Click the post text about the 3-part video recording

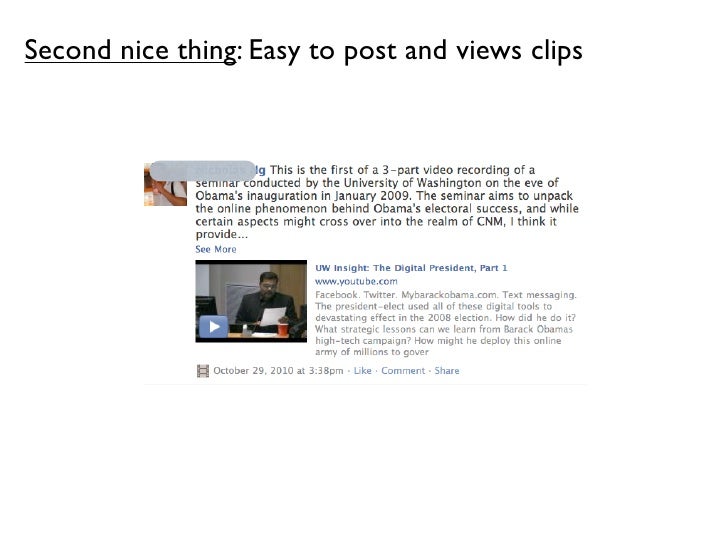(387, 202)
